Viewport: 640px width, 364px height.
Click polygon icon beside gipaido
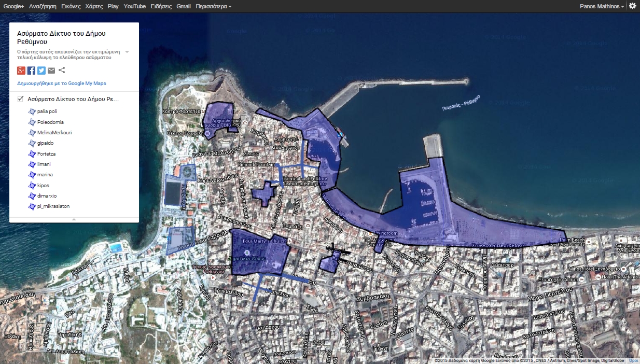pyautogui.click(x=32, y=143)
